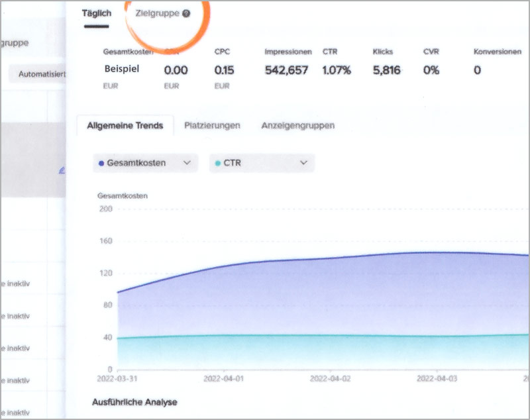Viewport: 530px width, 420px height.
Task: Click the Automatisiert button in left panel
Action: (x=37, y=74)
